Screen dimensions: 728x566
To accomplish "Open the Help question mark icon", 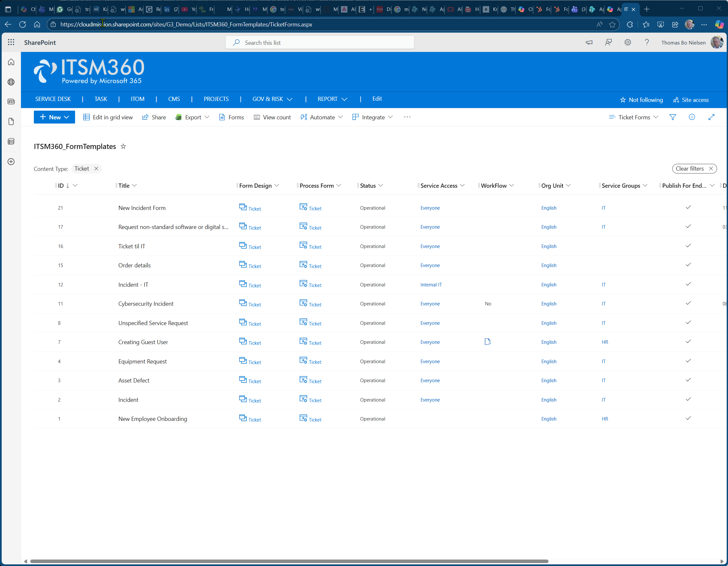I will [647, 42].
